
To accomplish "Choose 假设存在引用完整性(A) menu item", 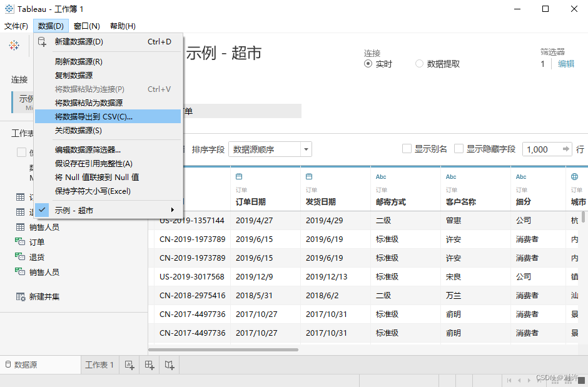I will [108, 164].
